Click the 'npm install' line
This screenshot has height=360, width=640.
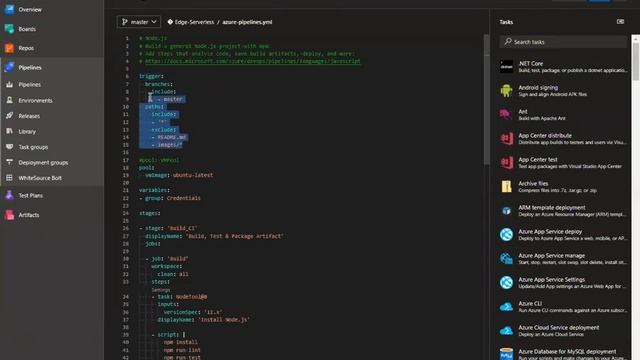[180, 342]
